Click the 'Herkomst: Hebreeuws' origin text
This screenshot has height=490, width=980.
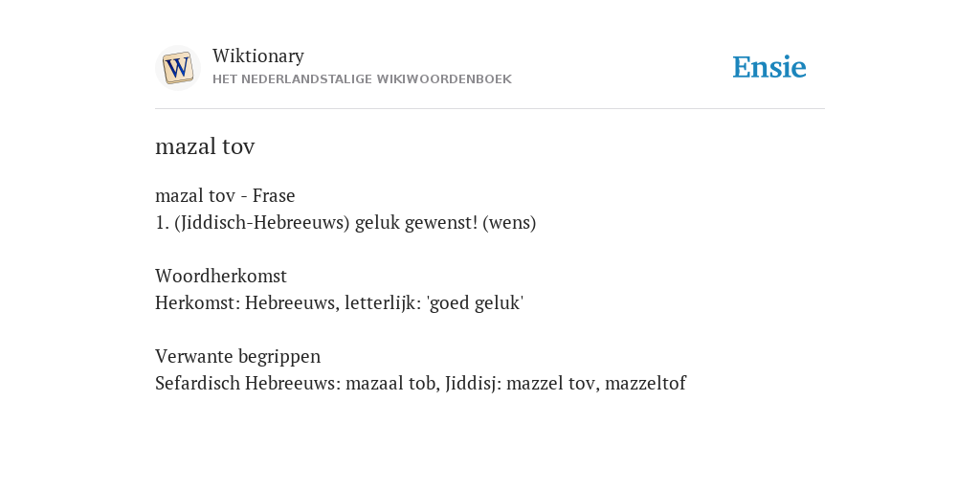(247, 303)
